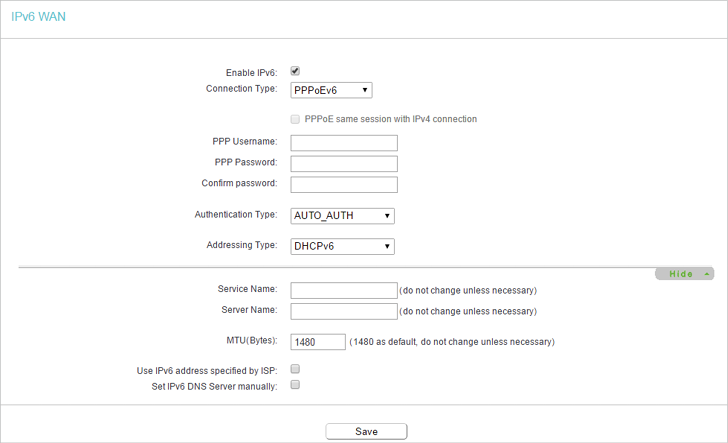The height and width of the screenshot is (443, 728).
Task: Click the arrow icon on DHCPv6 selector
Action: click(387, 247)
